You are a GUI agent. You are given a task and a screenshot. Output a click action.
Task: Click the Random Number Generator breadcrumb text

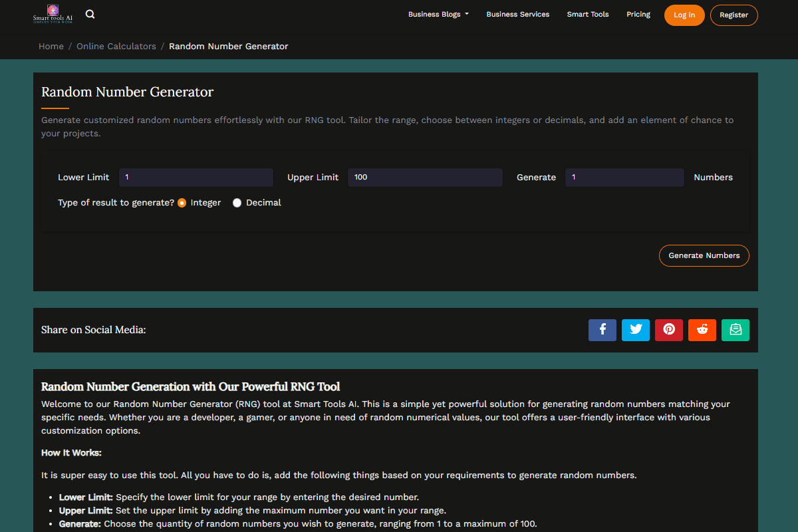pos(229,47)
